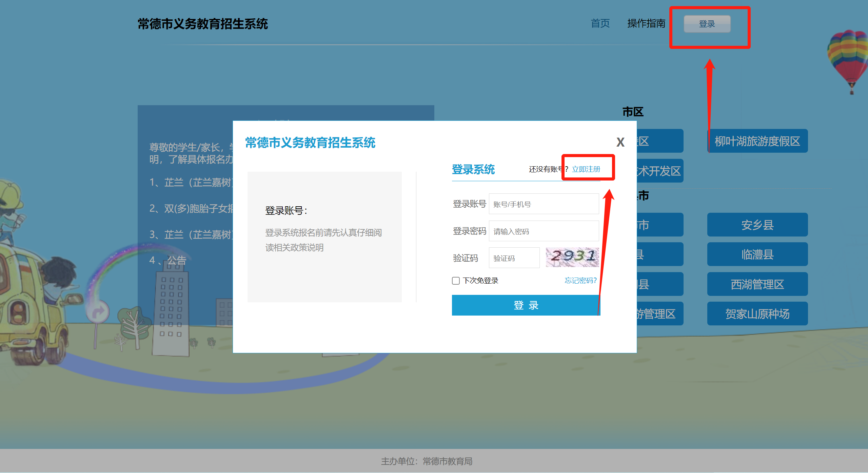The image size is (868, 473).
Task: Select 柳叶湖旅游度假区 district button
Action: coord(757,141)
